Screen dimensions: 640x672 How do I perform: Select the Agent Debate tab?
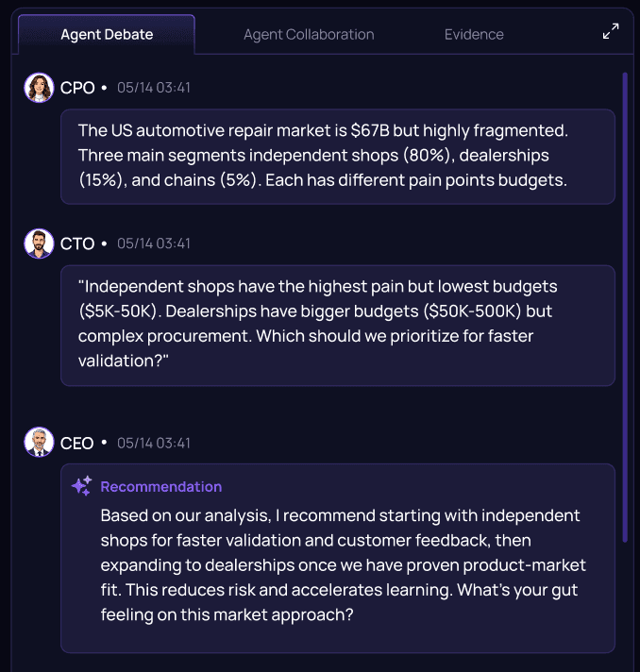[x=107, y=34]
